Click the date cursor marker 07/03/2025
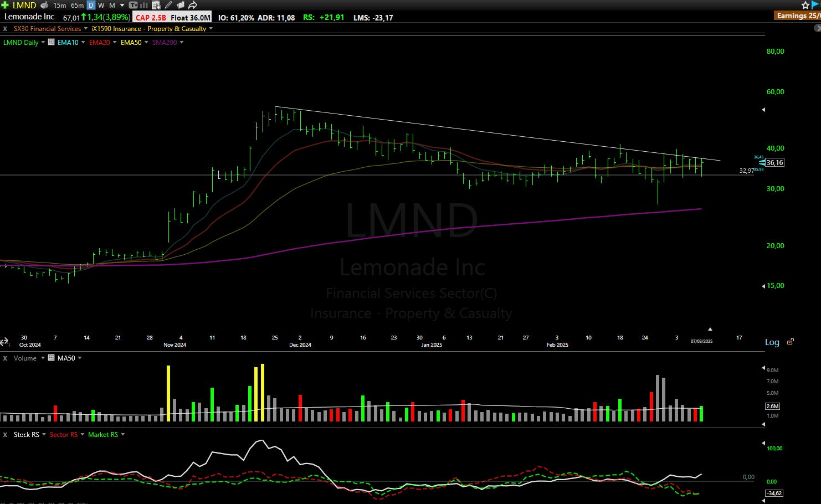This screenshot has width=821, height=504. click(701, 341)
